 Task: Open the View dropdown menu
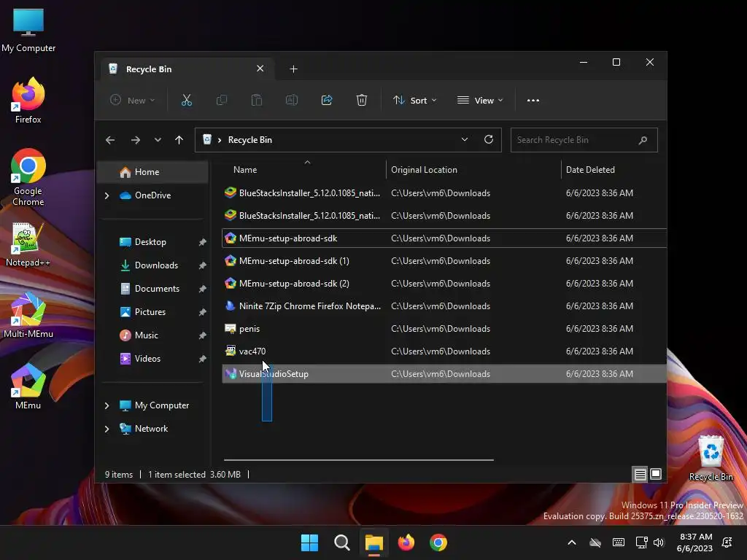(x=480, y=101)
